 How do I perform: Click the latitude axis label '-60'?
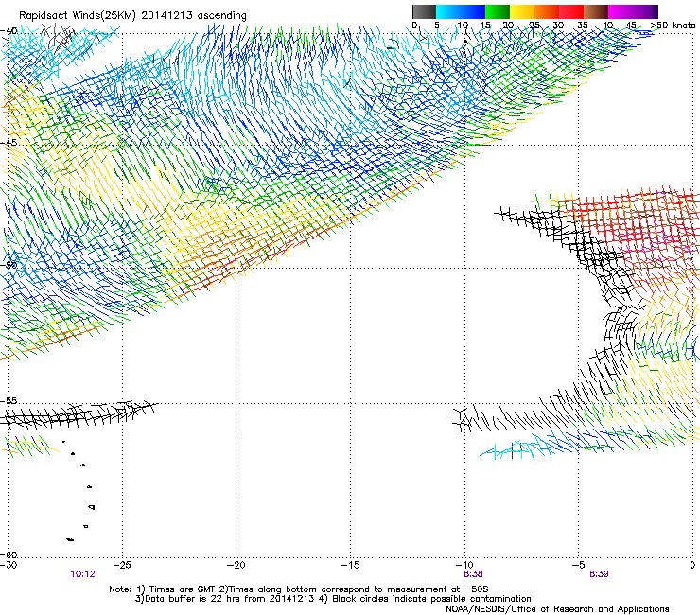9,554
